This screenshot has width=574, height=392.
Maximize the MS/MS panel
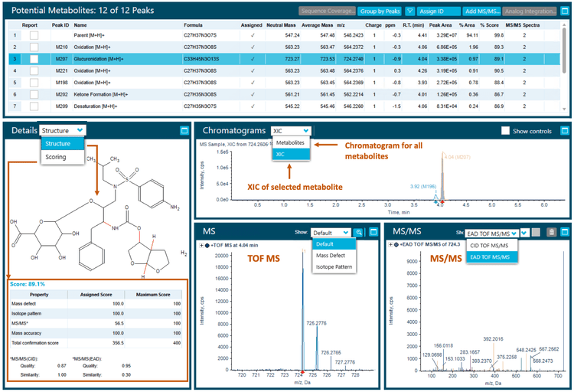pyautogui.click(x=564, y=232)
